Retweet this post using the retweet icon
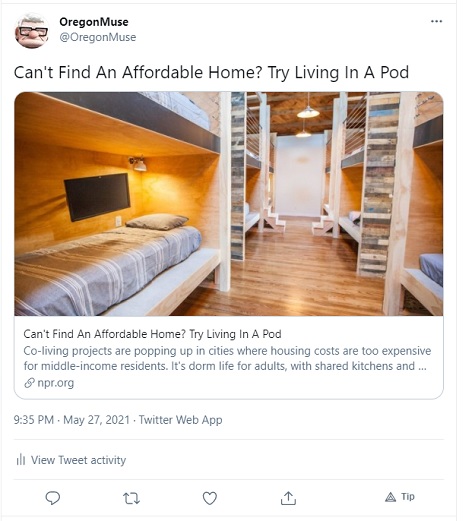Screen dimensions: 475x521 pyautogui.click(x=131, y=498)
